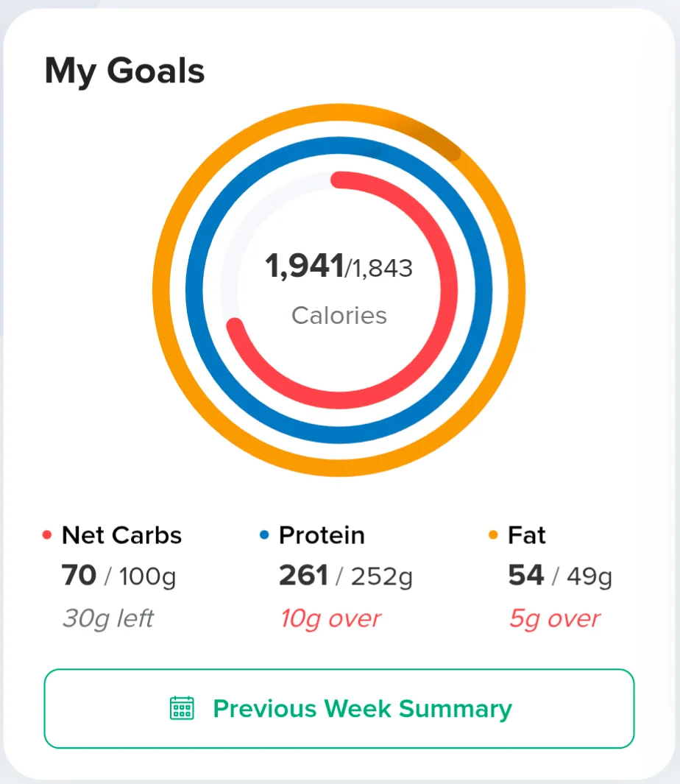The height and width of the screenshot is (784, 680).
Task: Click the Calories label in ring center
Action: [x=339, y=316]
